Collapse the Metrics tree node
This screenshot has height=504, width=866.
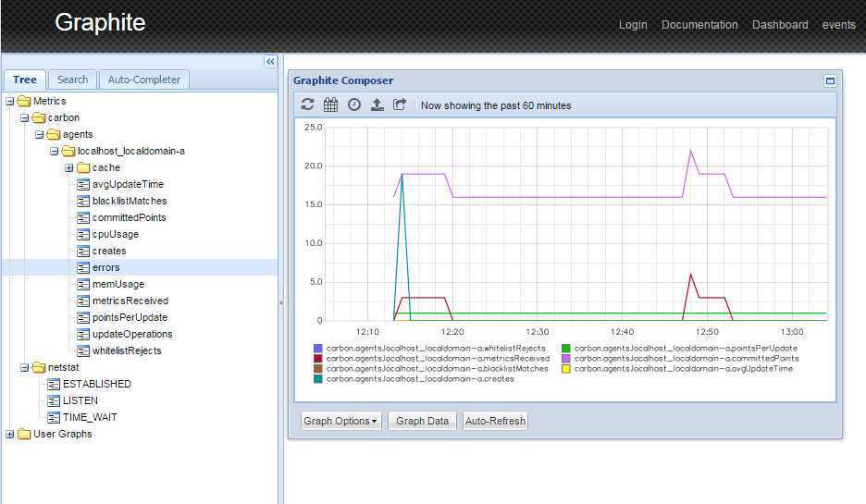click(10, 102)
